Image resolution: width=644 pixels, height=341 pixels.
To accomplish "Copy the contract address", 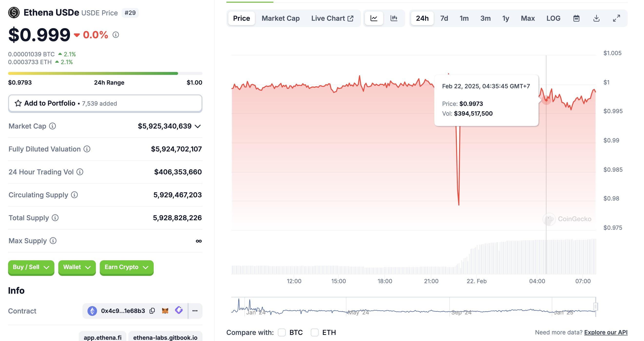I will [152, 311].
